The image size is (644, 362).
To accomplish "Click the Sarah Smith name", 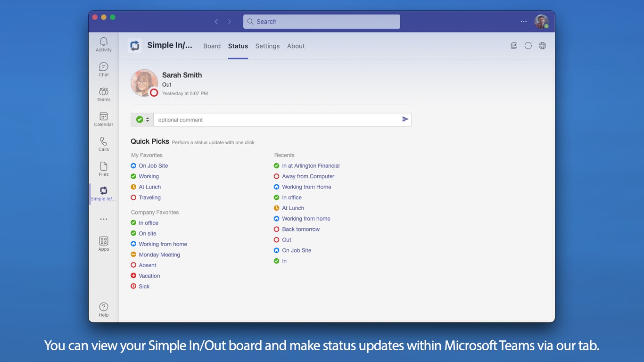I will pos(182,75).
